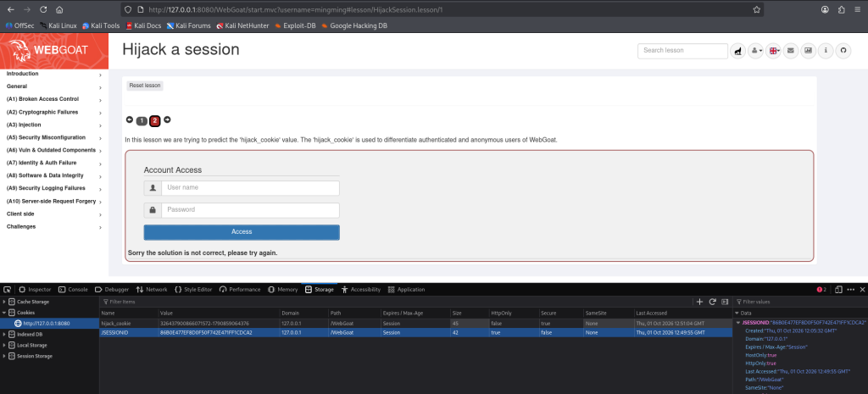Expand Local Storage tree node
Screen dimensions: 868x394
5,346
